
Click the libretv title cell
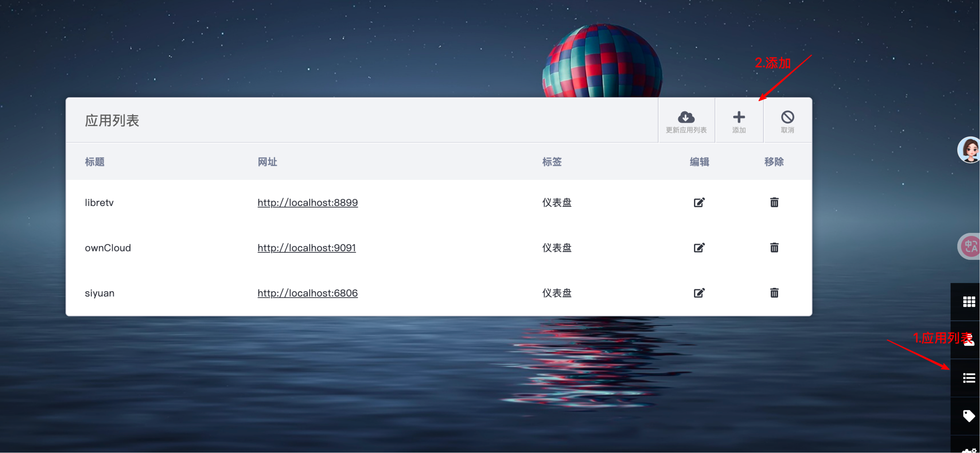click(x=99, y=202)
